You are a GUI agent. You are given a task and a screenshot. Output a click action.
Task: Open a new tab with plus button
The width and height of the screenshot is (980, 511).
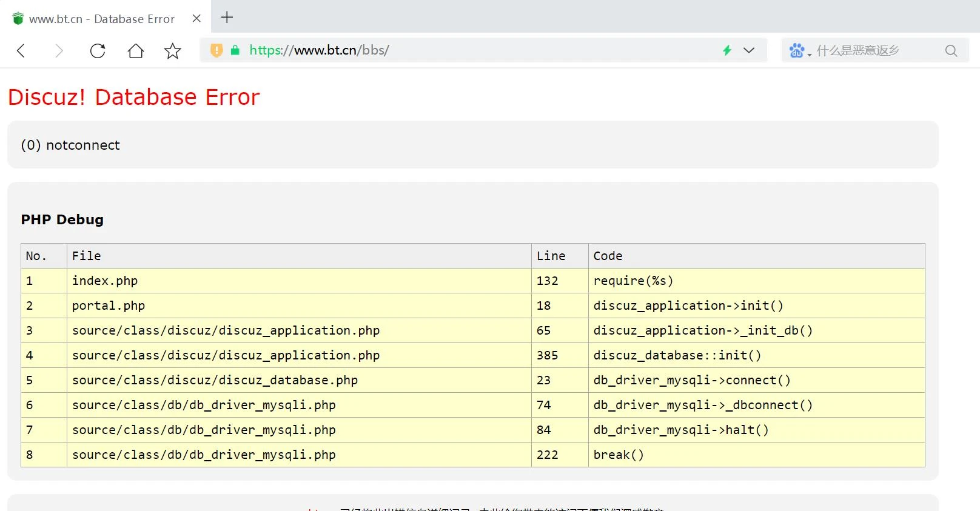point(227,18)
